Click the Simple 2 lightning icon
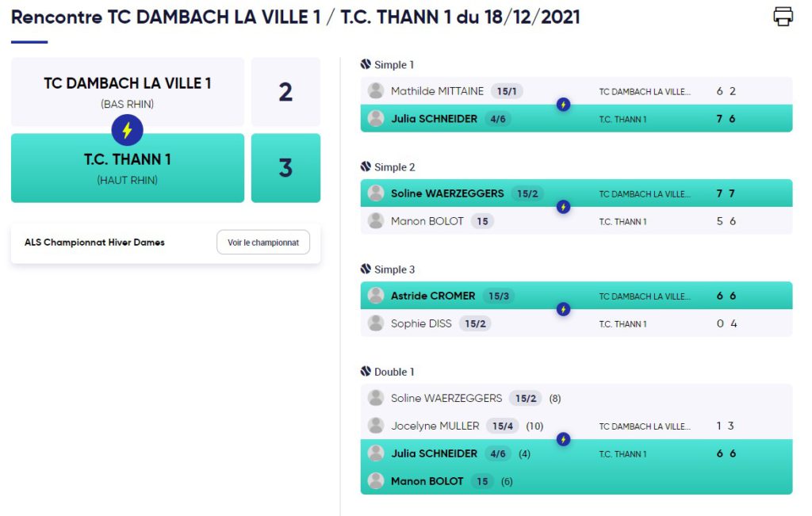Viewport: 812px width, 516px height. [564, 207]
